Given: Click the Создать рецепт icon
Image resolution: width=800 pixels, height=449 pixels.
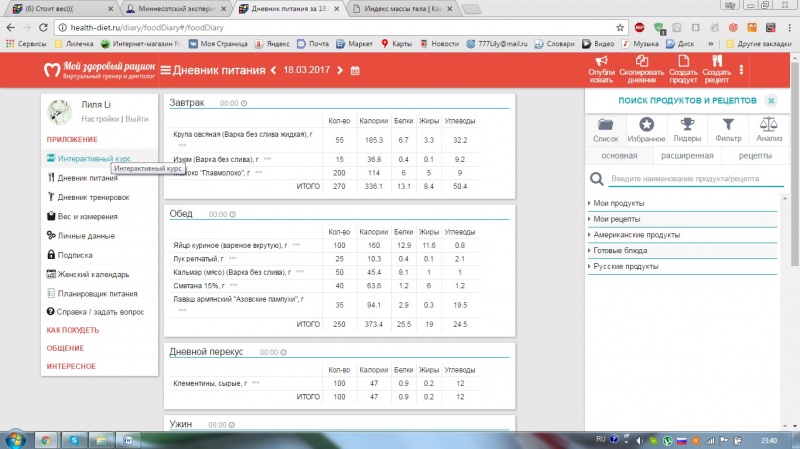Looking at the screenshot, I should click(717, 62).
